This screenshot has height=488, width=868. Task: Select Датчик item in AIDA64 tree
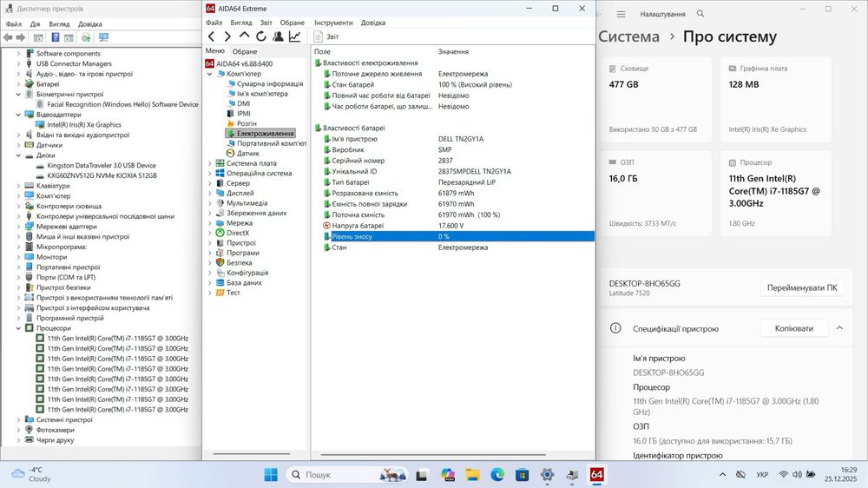(x=247, y=154)
